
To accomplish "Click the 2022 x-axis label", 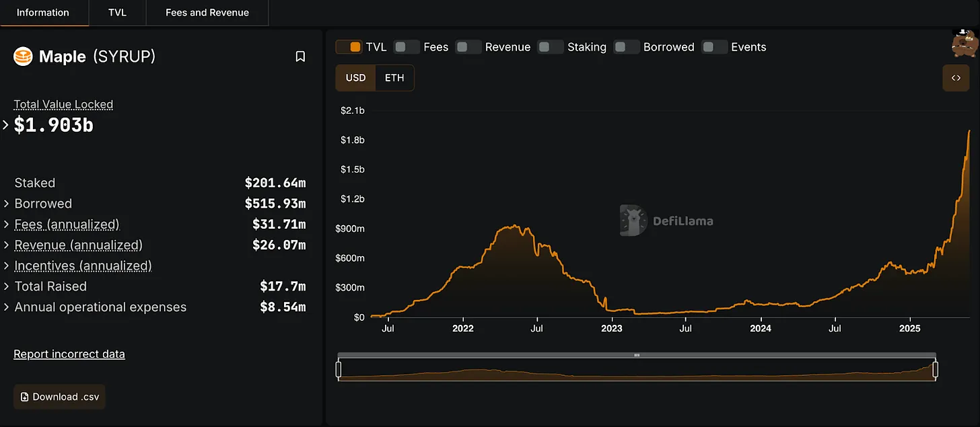I will coord(463,329).
